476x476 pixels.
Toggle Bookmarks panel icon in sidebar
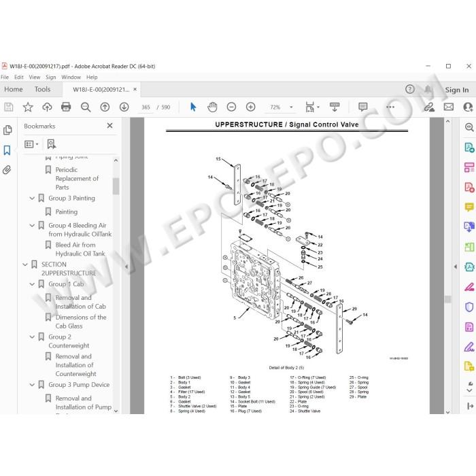pos(7,150)
